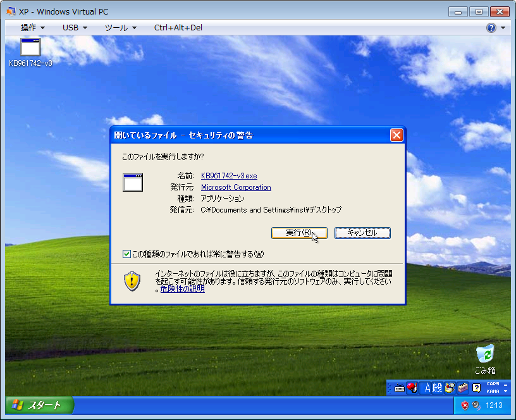Open the IME Pad icon
This screenshot has height=420, width=516.
point(450,388)
